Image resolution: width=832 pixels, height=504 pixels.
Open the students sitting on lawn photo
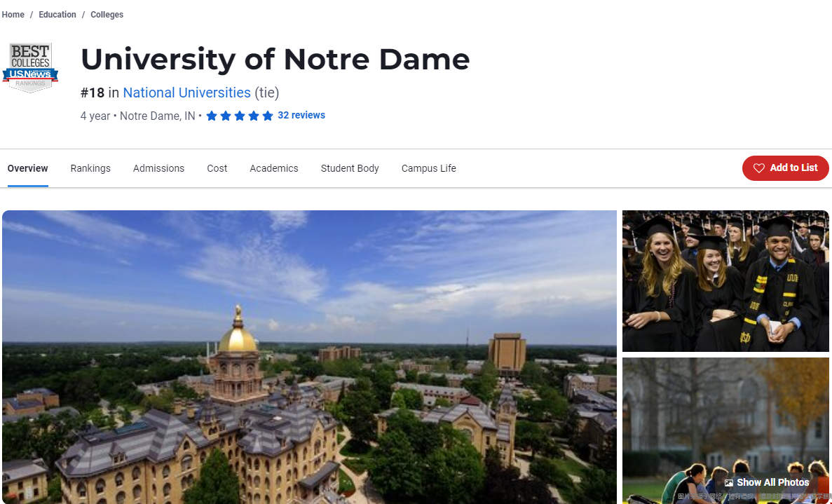(725, 431)
